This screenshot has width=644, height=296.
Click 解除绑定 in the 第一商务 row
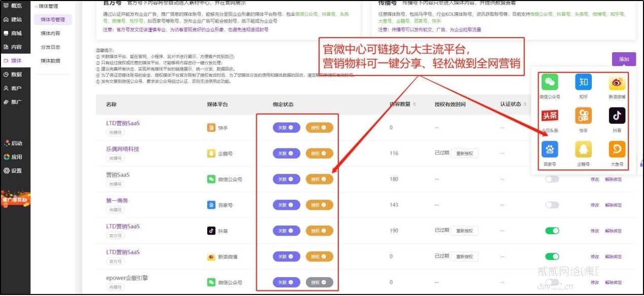tap(613, 205)
